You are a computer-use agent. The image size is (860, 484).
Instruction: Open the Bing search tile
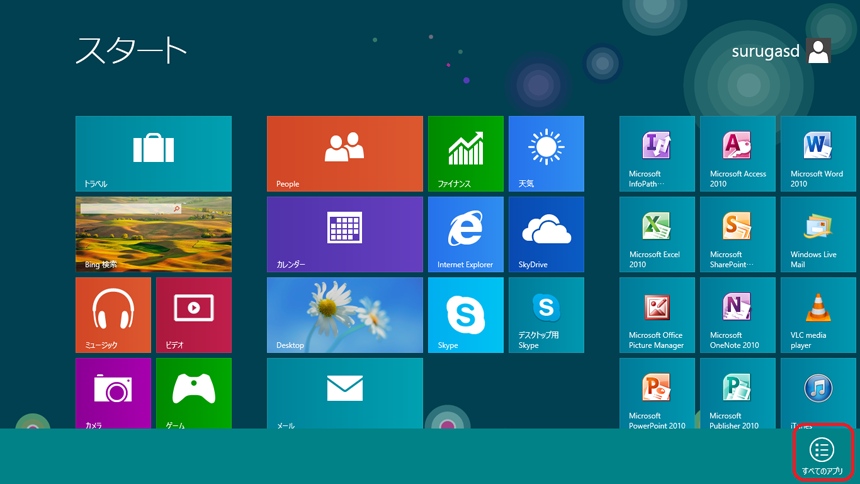(x=154, y=234)
